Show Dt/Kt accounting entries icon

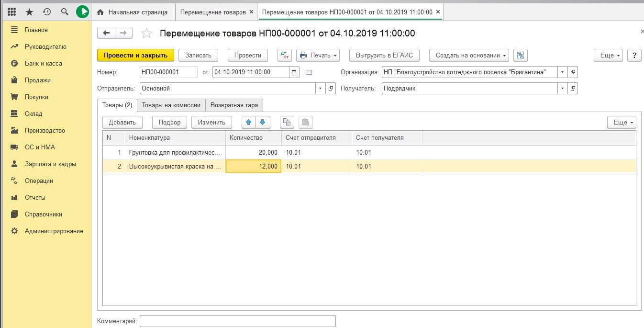[x=285, y=55]
